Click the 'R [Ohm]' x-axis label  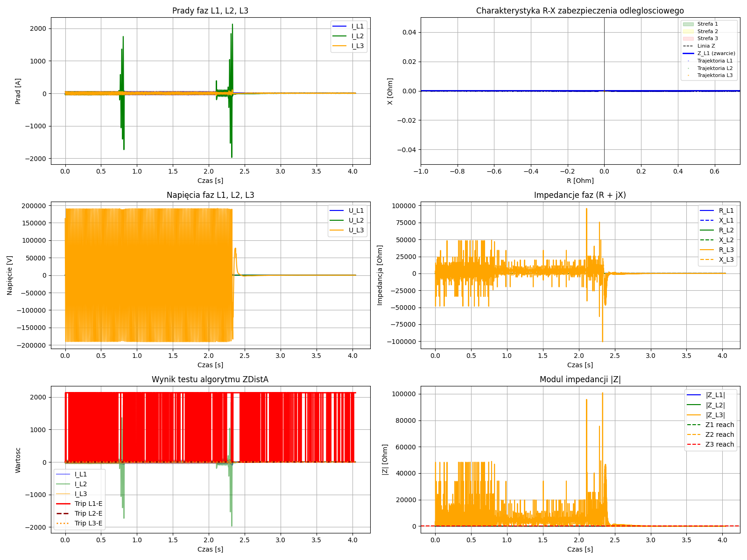580,181
